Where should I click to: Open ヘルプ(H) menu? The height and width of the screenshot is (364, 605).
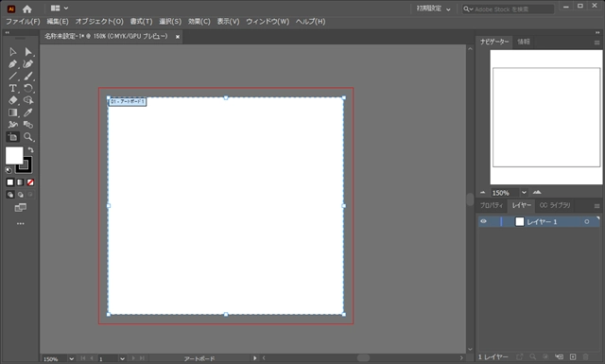point(311,22)
